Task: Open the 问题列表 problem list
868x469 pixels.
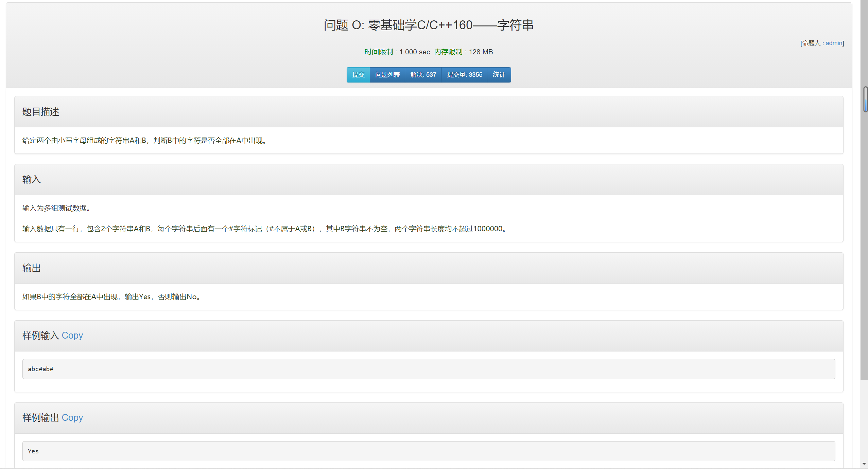Action: (x=387, y=75)
